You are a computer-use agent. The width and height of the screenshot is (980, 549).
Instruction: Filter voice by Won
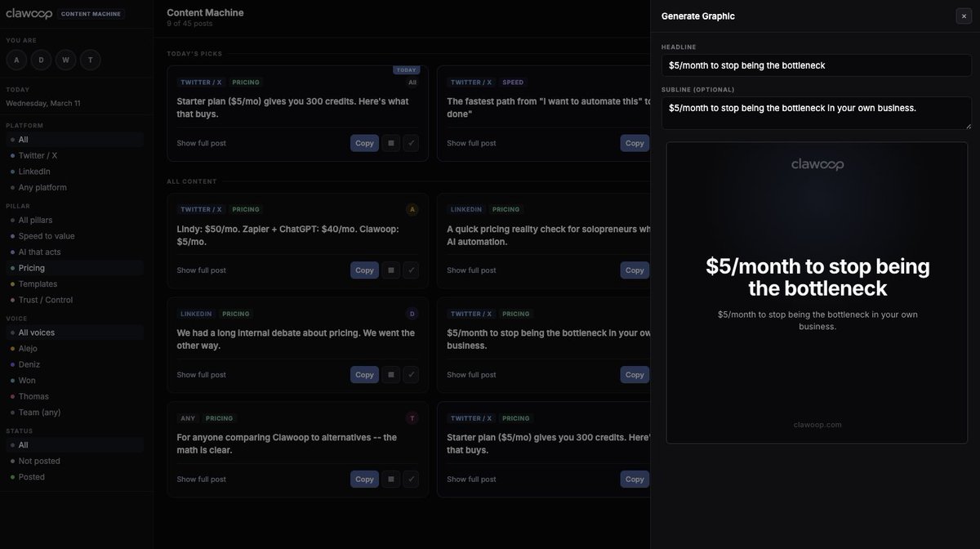[75, 380]
